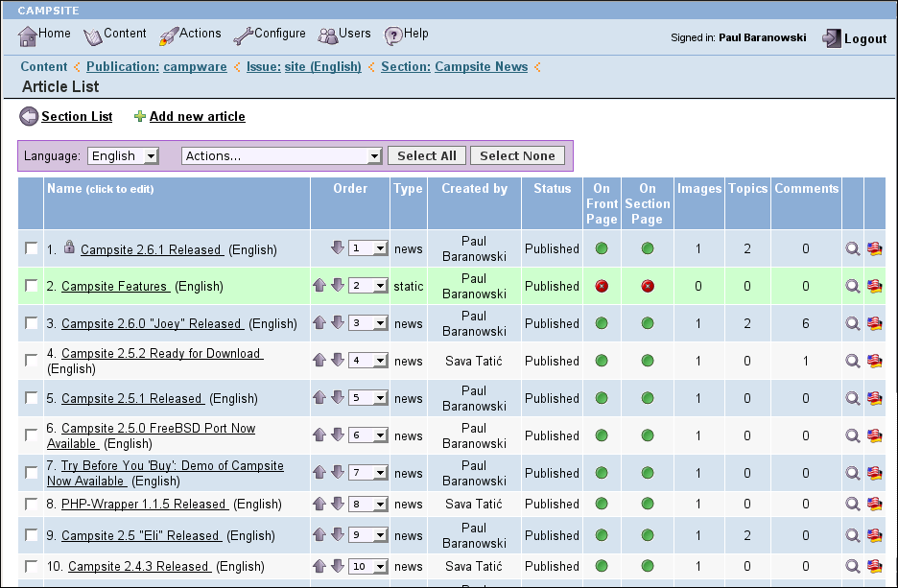Click translate flags icon for Campsite Features
The height and width of the screenshot is (588, 898).
875,286
